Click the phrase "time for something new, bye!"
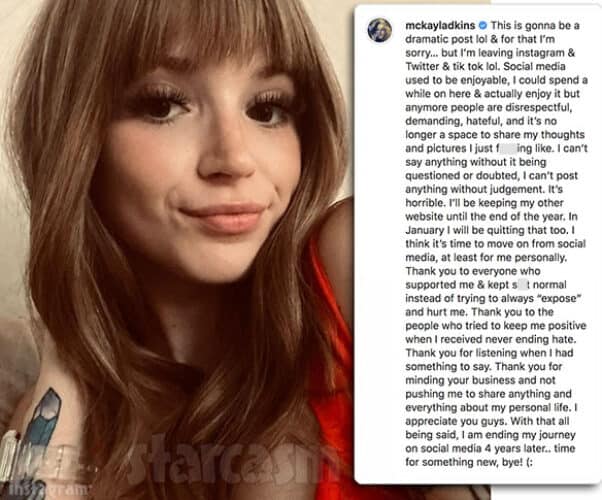 point(490,455)
